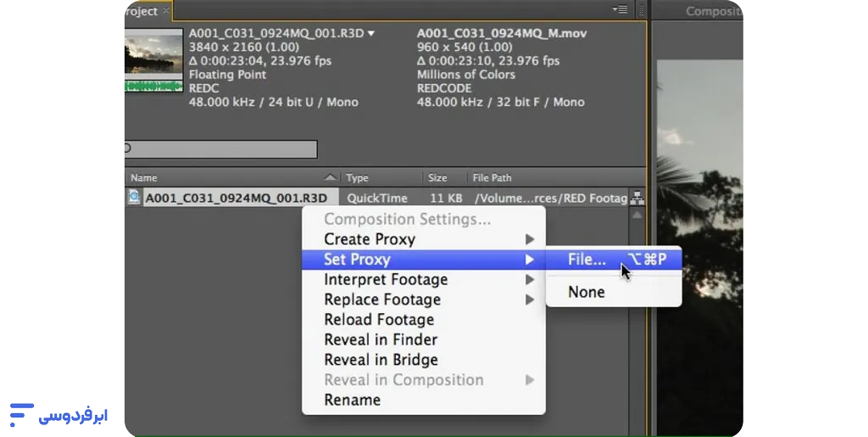
Task: Click the 3840 x 2160 (1.00) resolution text
Action: pos(243,47)
